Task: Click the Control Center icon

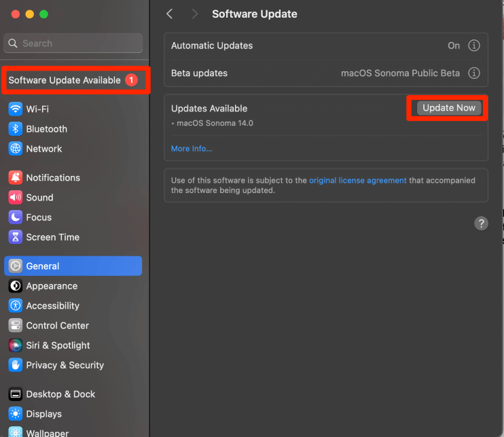Action: [15, 326]
